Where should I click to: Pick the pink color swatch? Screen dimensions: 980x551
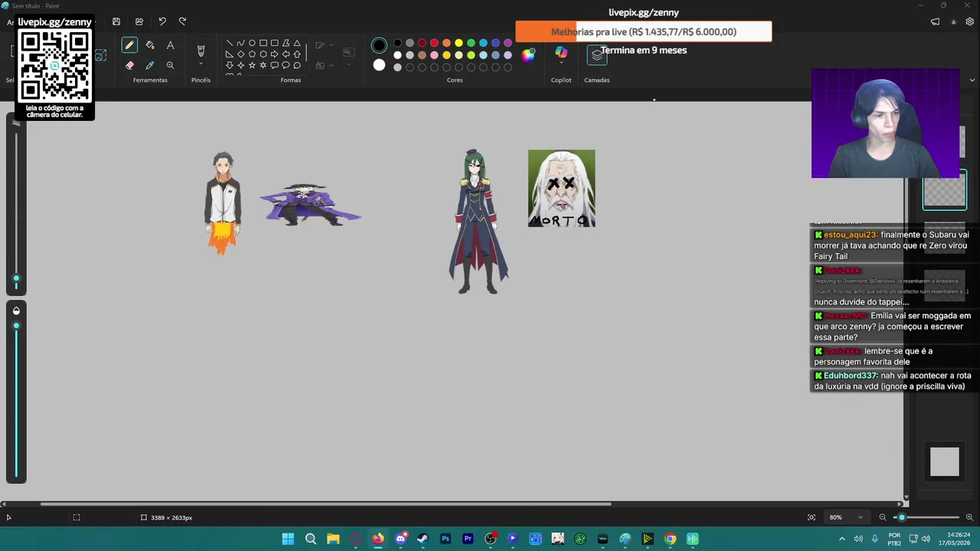(434, 55)
